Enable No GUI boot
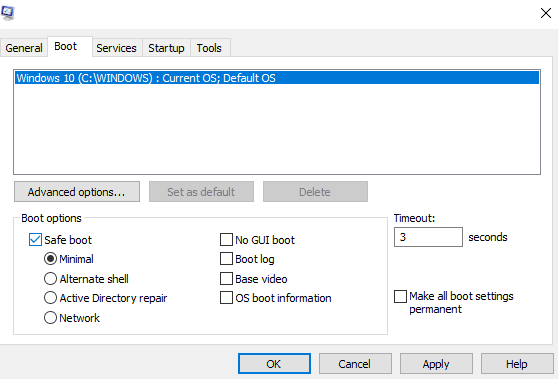 226,239
